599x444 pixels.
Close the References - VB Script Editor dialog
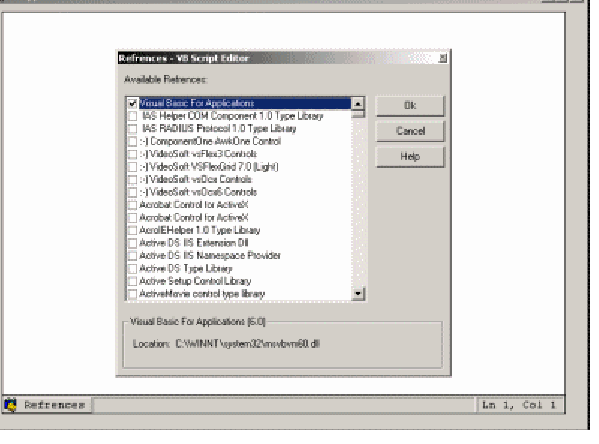[x=442, y=58]
